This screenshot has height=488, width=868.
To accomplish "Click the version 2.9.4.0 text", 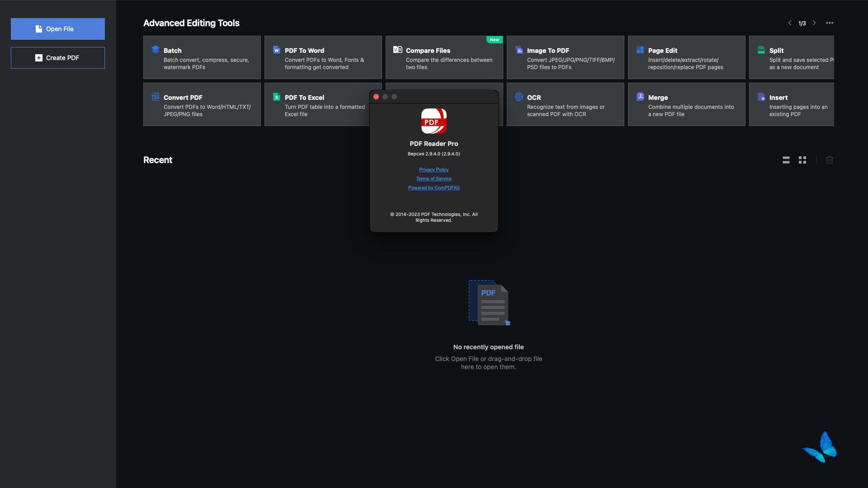I will click(434, 154).
